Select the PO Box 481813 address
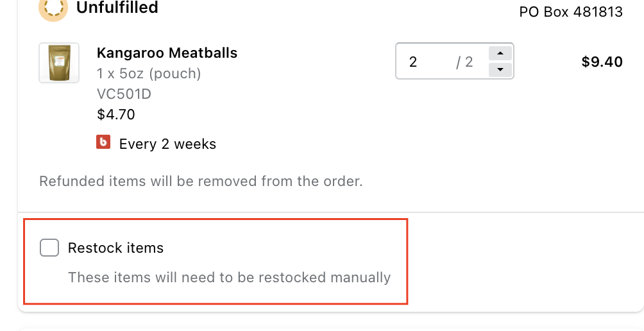This screenshot has width=644, height=331. click(571, 12)
